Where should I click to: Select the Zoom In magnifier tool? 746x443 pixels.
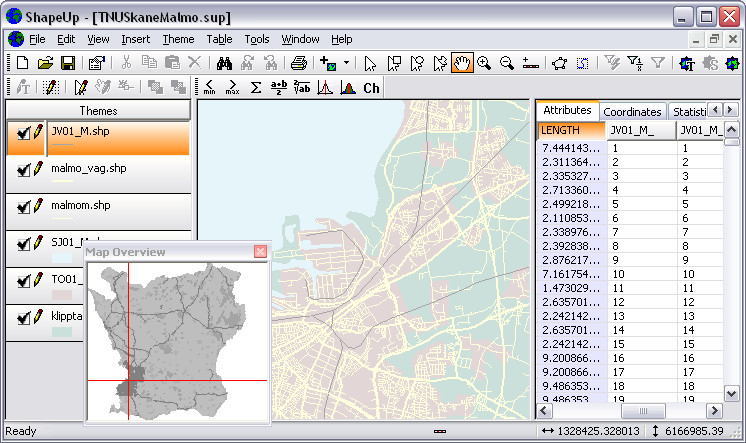click(x=484, y=63)
